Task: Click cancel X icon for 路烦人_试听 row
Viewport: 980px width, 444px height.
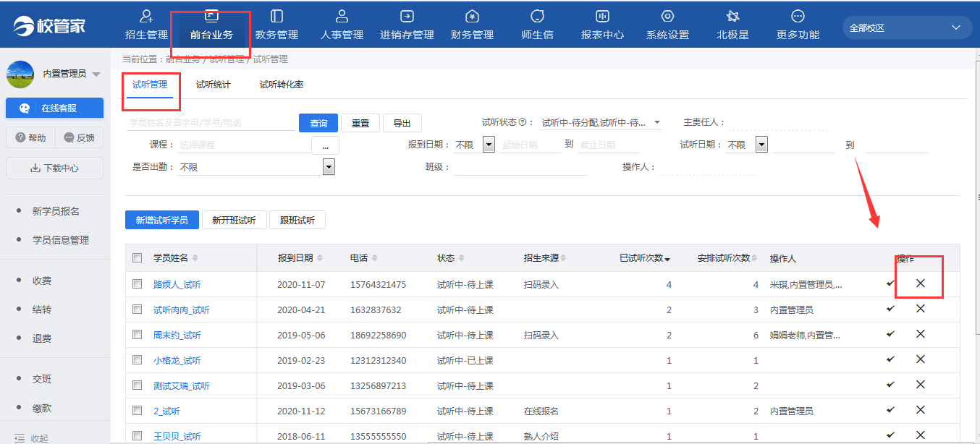Action: pos(921,283)
